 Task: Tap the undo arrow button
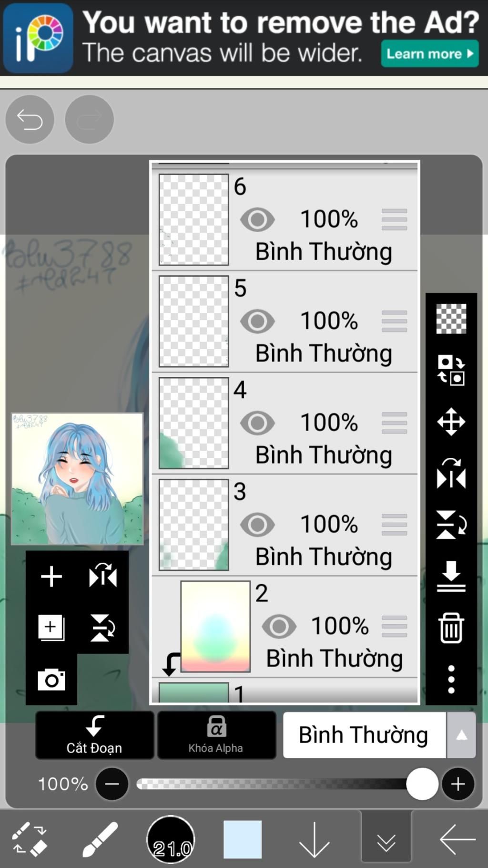tap(30, 119)
